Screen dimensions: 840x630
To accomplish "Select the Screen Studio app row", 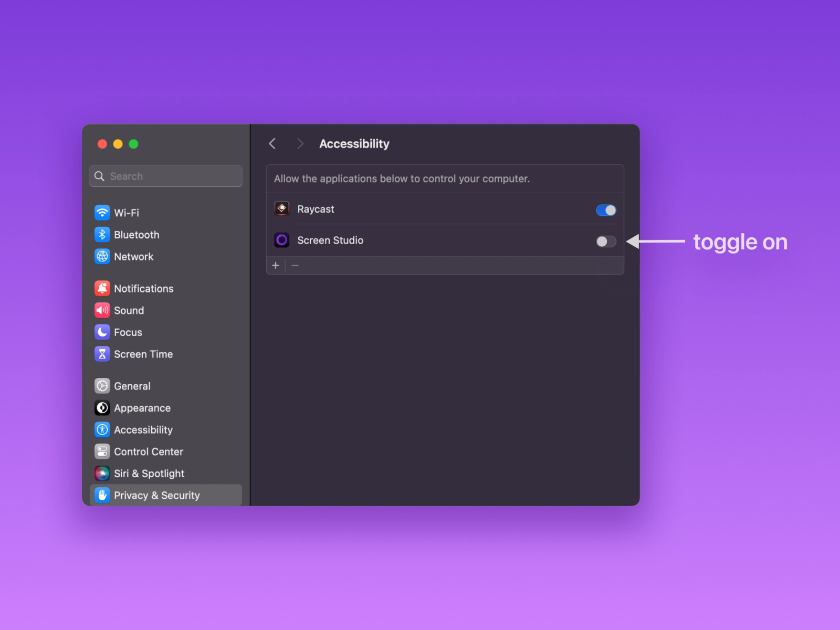I will [x=420, y=240].
